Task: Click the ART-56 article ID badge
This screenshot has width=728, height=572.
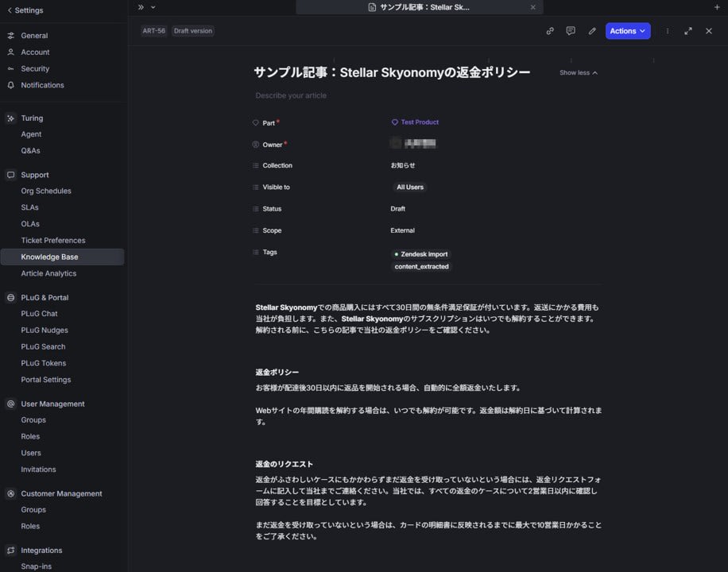Action: click(x=153, y=31)
